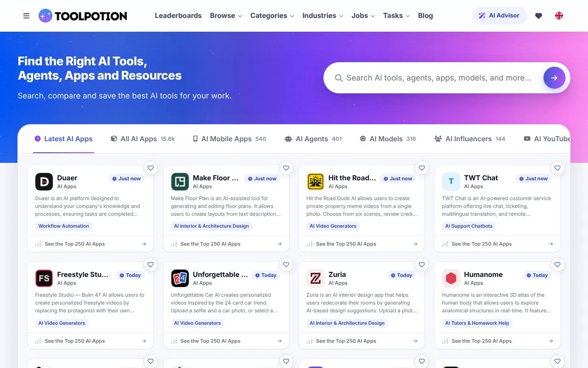The height and width of the screenshot is (368, 588).
Task: Expand the Industries dropdown
Action: pyautogui.click(x=323, y=16)
